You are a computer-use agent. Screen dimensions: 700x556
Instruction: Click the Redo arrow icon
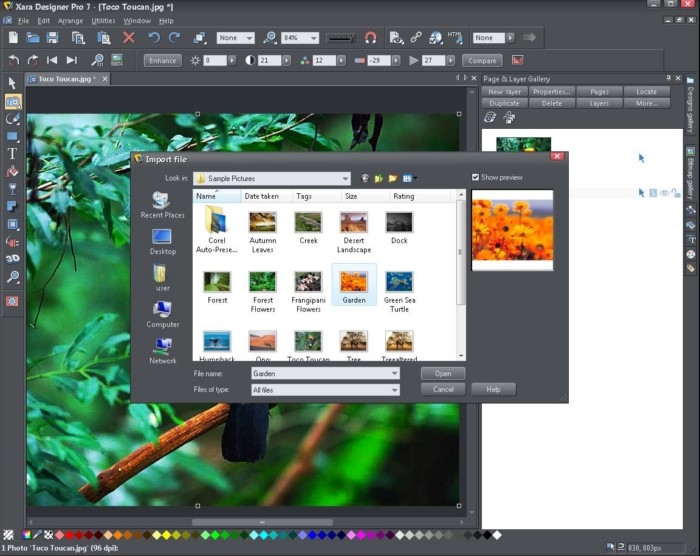pyautogui.click(x=175, y=38)
